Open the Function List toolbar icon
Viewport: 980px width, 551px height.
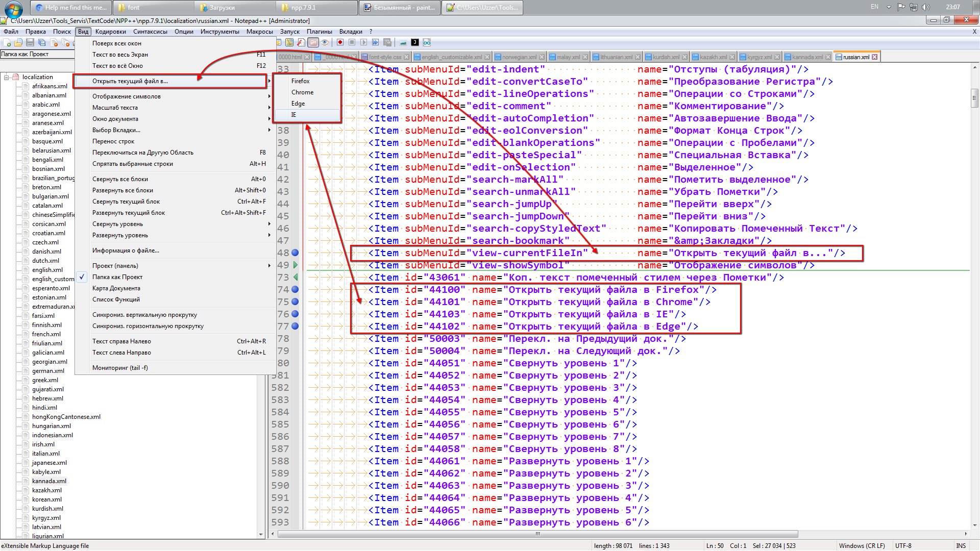pyautogui.click(x=301, y=42)
